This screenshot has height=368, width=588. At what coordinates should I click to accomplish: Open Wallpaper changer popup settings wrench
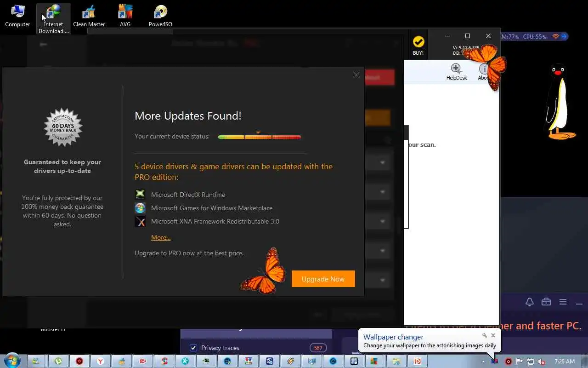click(x=484, y=335)
